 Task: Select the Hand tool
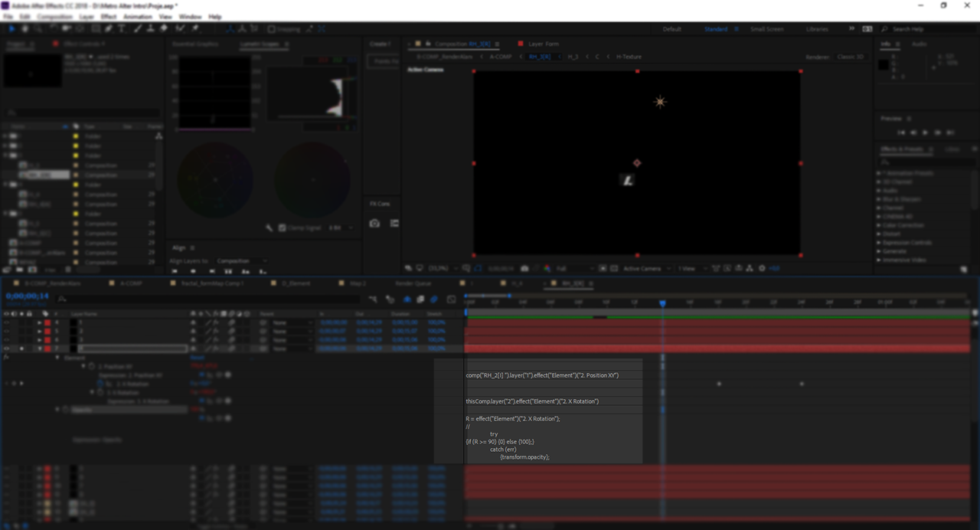click(x=25, y=29)
